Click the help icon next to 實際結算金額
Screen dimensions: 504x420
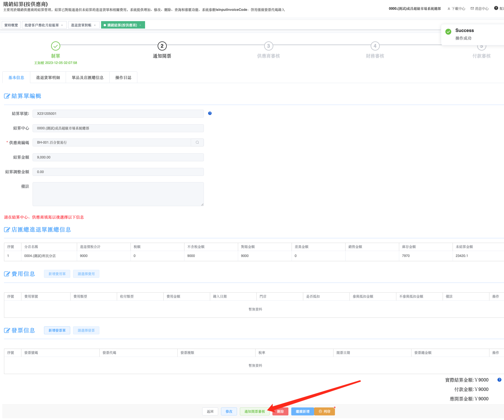pyautogui.click(x=499, y=380)
